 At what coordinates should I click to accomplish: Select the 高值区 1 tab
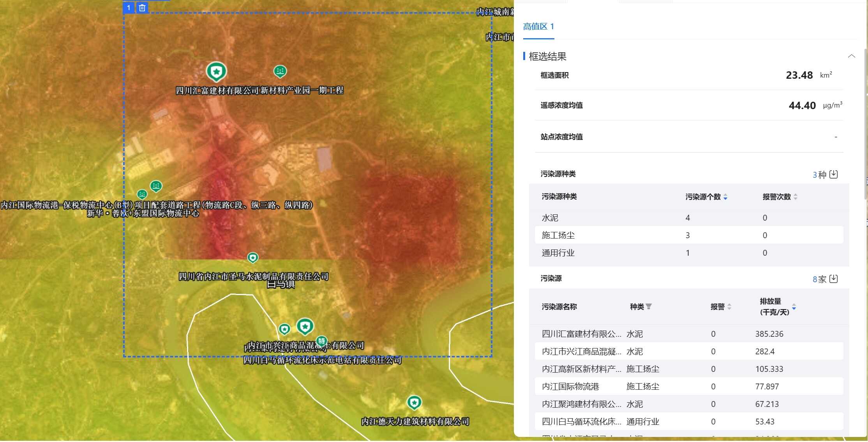tap(538, 27)
